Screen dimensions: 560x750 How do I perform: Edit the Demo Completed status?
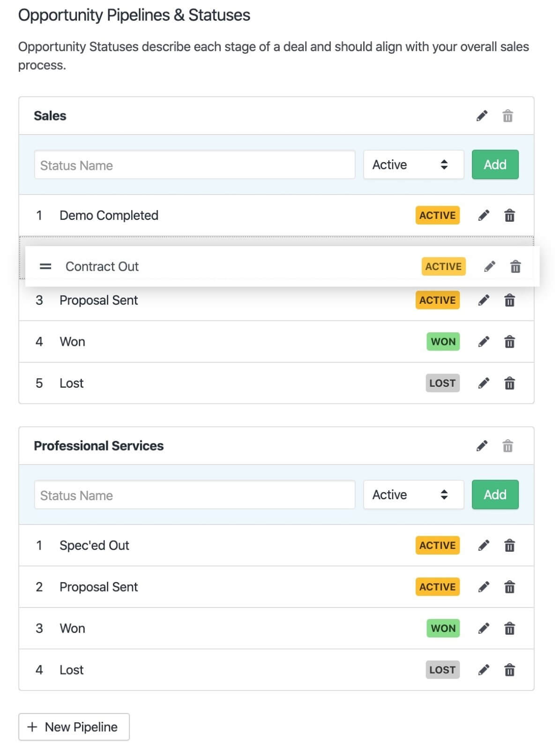click(484, 216)
